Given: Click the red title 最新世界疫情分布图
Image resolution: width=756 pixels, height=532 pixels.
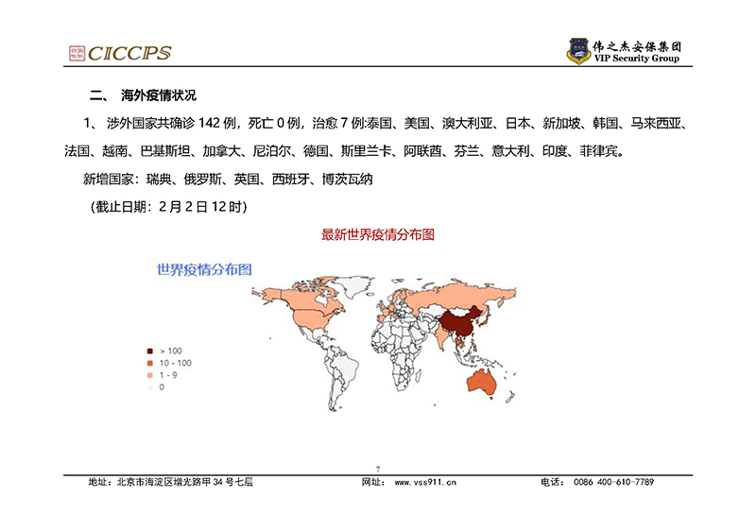Looking at the screenshot, I should [x=378, y=234].
